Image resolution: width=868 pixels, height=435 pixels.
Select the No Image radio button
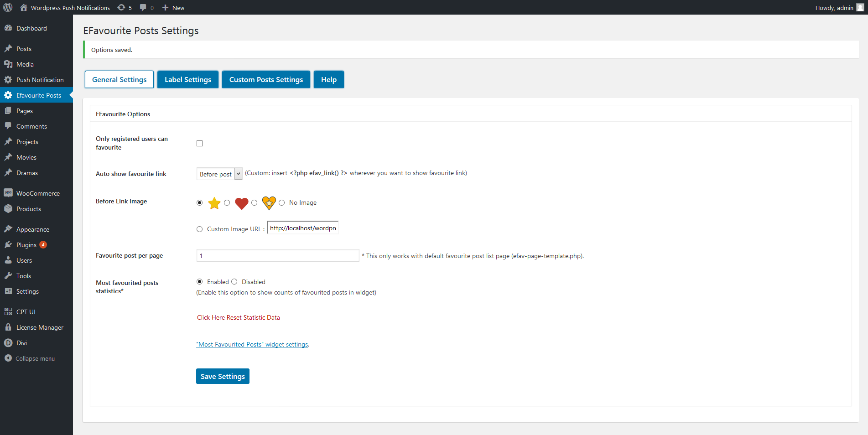point(281,202)
